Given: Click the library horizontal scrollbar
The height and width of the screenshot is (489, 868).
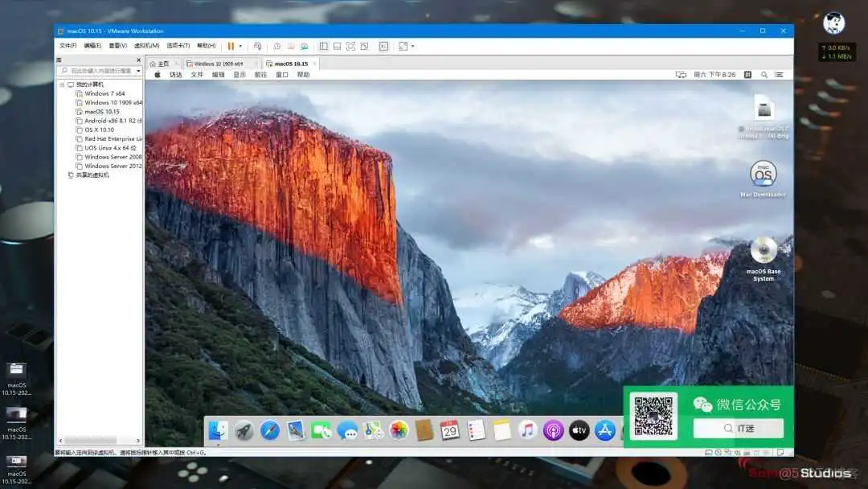Looking at the screenshot, I should click(90, 441).
